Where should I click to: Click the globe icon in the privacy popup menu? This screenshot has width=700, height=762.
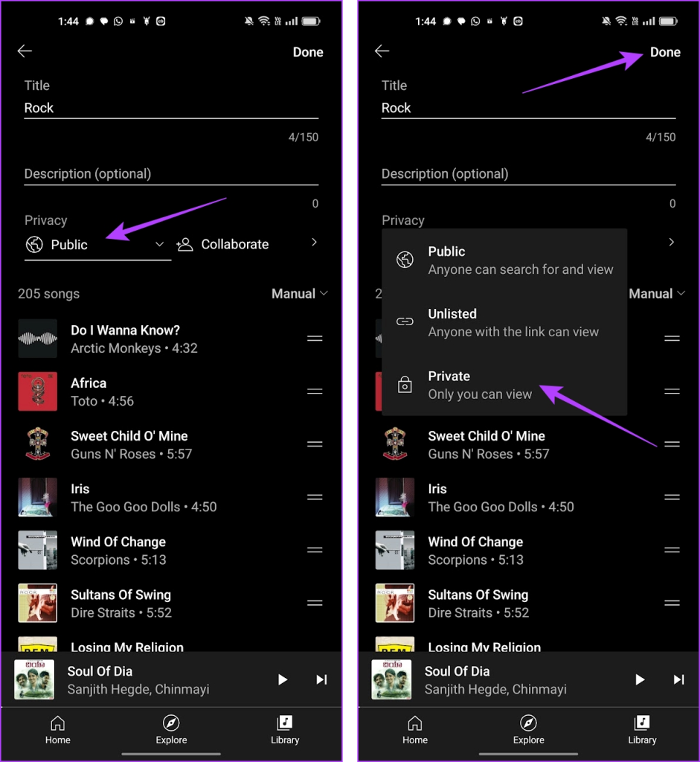[x=405, y=260]
